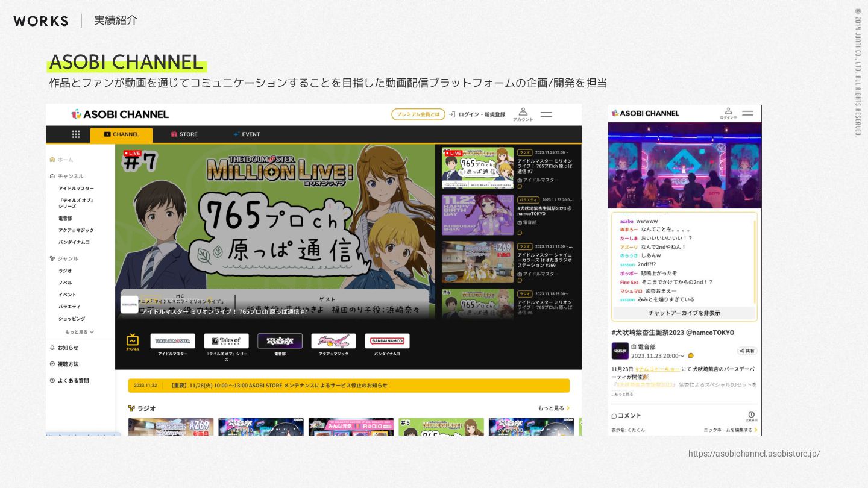Click the #ナムコトーキョー hashtag link

(658, 369)
